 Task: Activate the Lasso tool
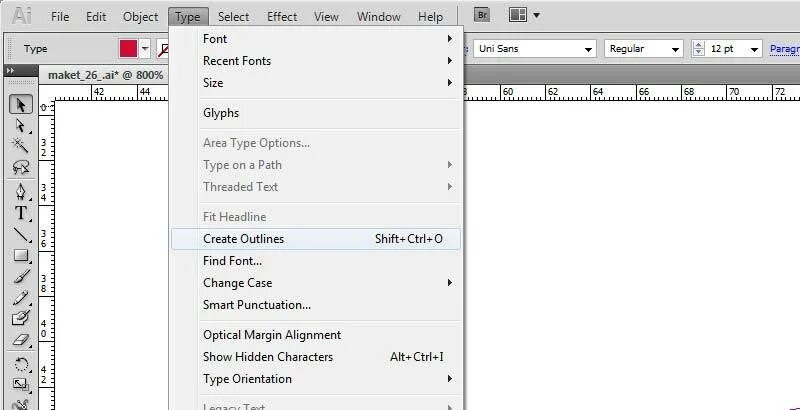tap(20, 168)
